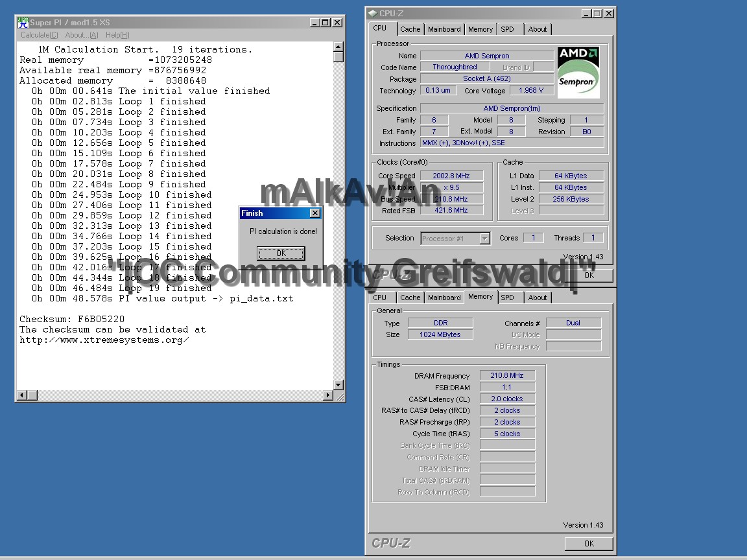Click the 2002.8 MHz core speed value

pos(451,176)
